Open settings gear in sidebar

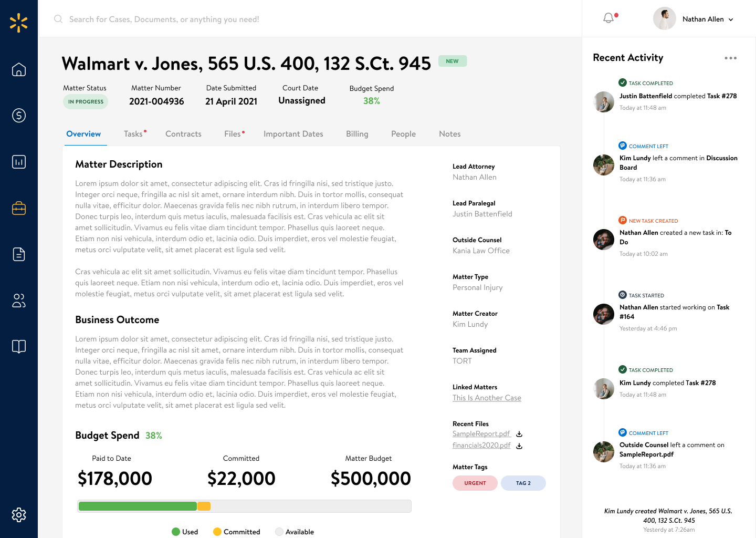tap(19, 515)
